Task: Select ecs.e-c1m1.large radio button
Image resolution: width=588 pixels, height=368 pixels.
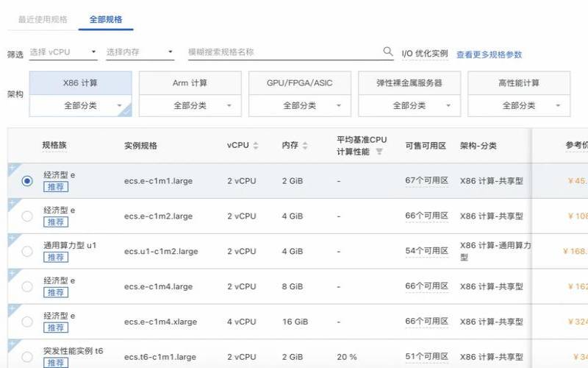Action: [x=27, y=181]
